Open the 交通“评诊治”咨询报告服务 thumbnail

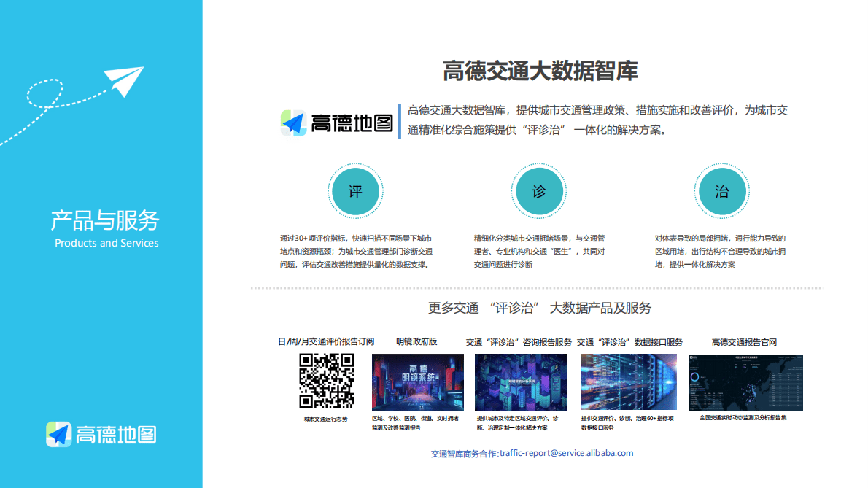[522, 382]
